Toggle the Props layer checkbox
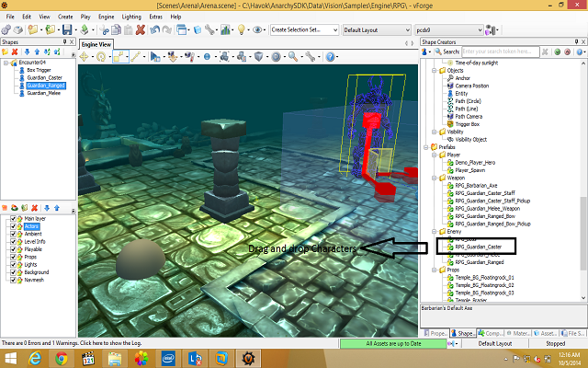The width and height of the screenshot is (588, 368). pyautogui.click(x=13, y=257)
